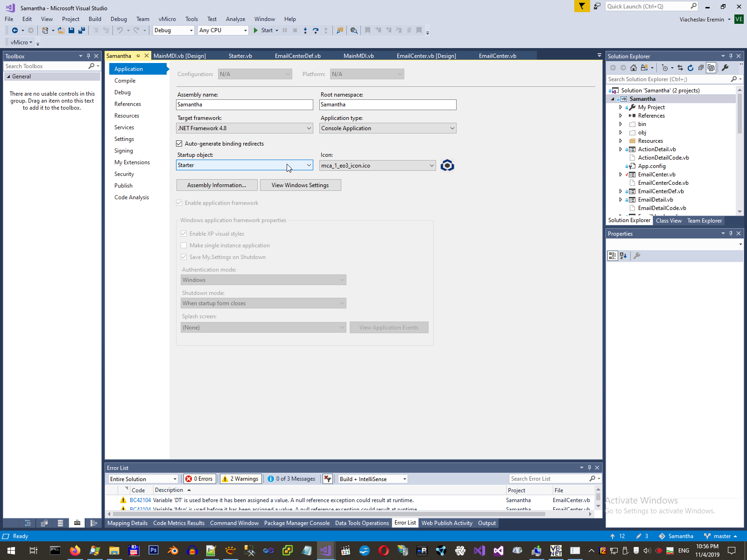
Task: Click the Start debugging button
Action: tap(263, 30)
